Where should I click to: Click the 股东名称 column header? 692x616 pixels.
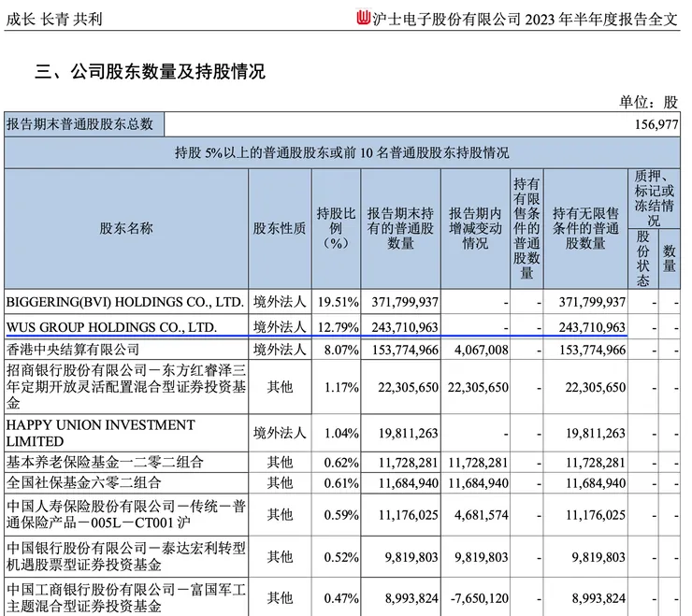tap(126, 229)
